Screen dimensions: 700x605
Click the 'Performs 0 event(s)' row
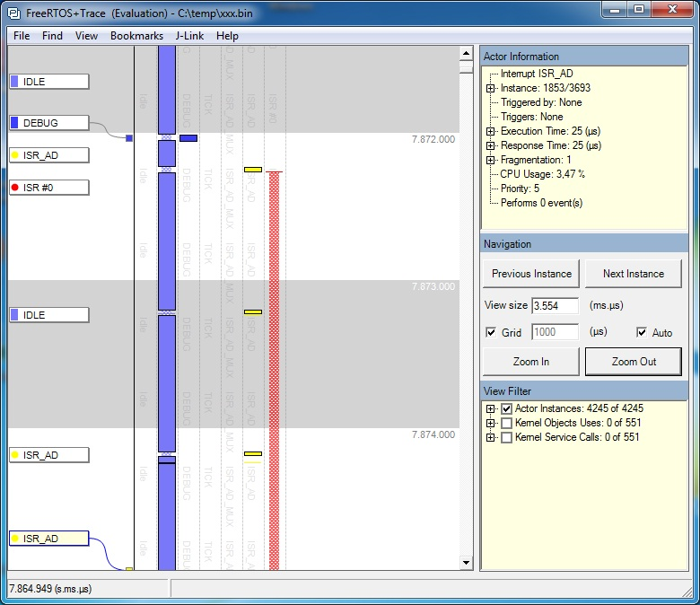(541, 203)
